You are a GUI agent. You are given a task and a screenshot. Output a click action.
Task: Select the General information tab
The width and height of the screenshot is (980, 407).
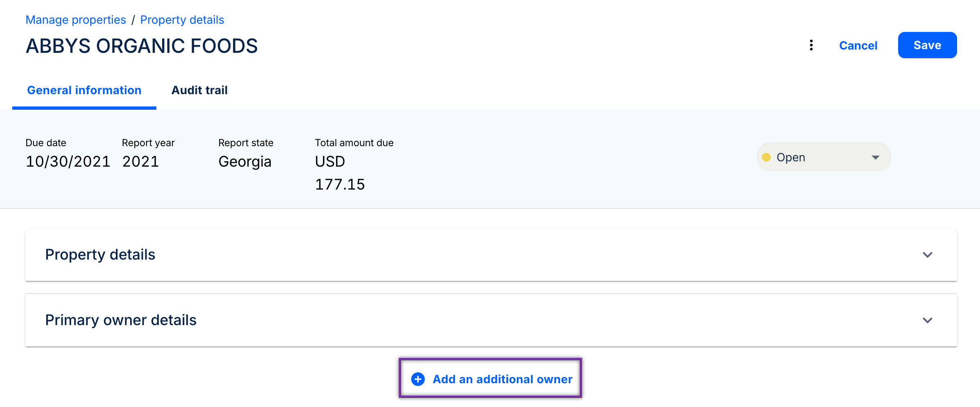(x=84, y=90)
